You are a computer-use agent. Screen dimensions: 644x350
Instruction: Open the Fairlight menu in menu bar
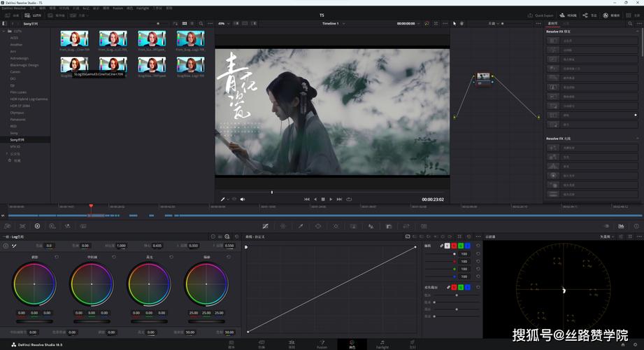point(143,8)
